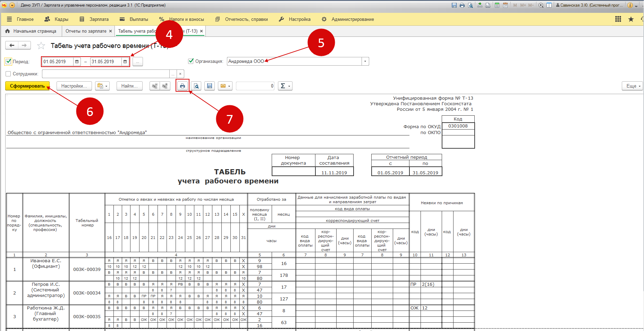Open the calendar icon in title bar
The height and width of the screenshot is (331, 644).
pyautogui.click(x=506, y=5)
